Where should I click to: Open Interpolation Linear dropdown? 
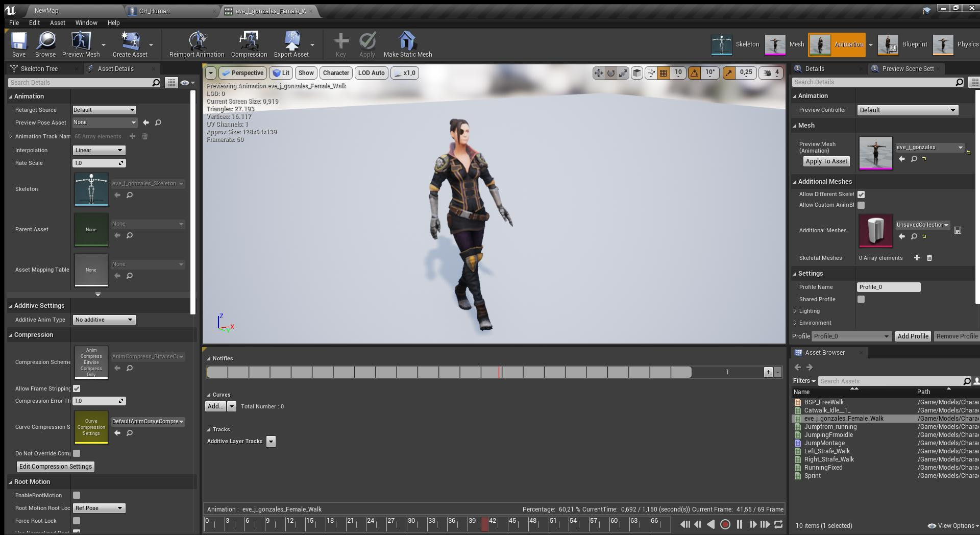point(99,150)
